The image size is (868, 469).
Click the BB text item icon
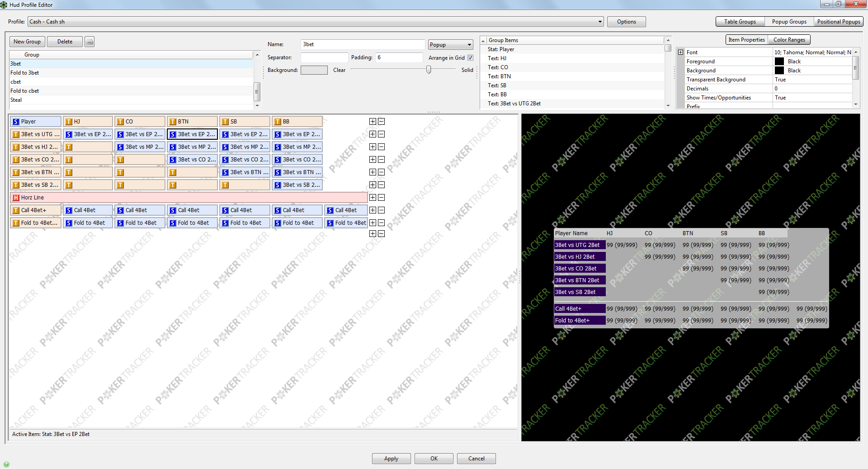click(x=278, y=122)
